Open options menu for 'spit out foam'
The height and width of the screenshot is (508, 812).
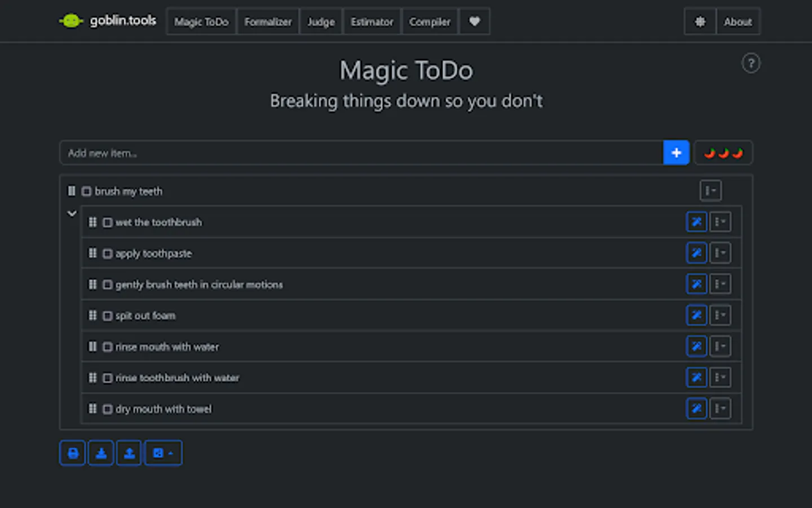[x=720, y=315]
